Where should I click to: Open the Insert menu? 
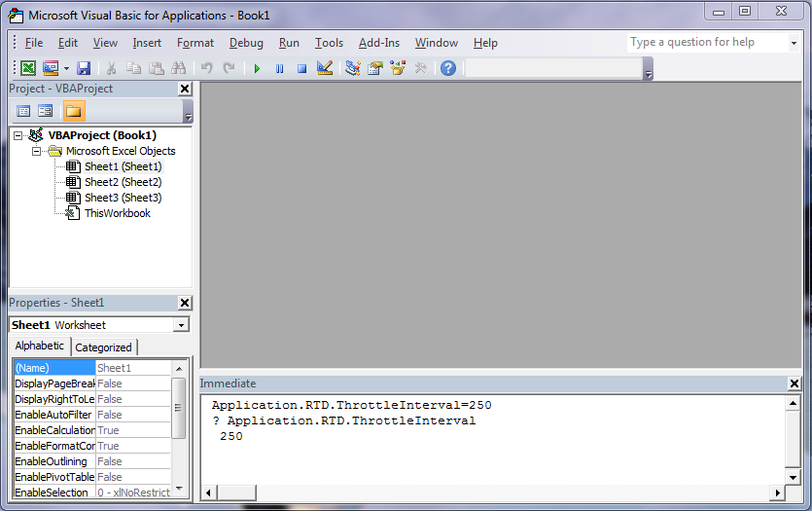pyautogui.click(x=147, y=43)
